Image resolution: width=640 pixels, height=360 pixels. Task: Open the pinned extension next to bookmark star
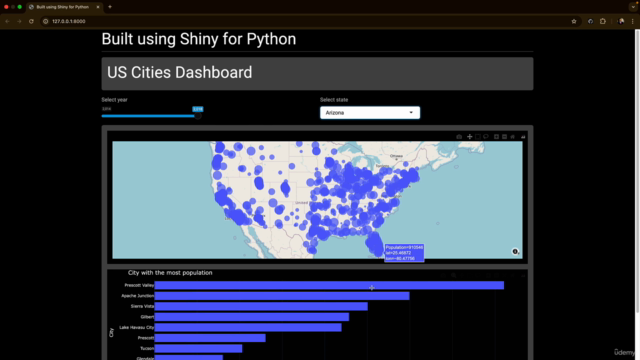590,21
